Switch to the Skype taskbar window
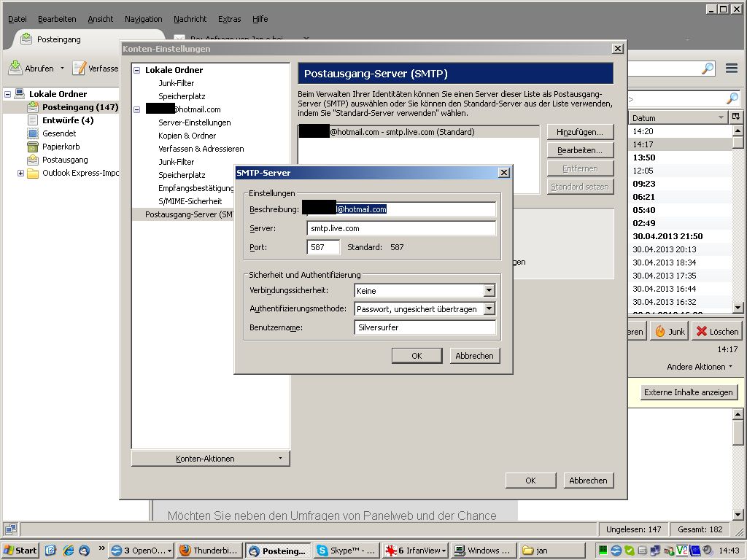This screenshot has width=747, height=560. pos(348,551)
